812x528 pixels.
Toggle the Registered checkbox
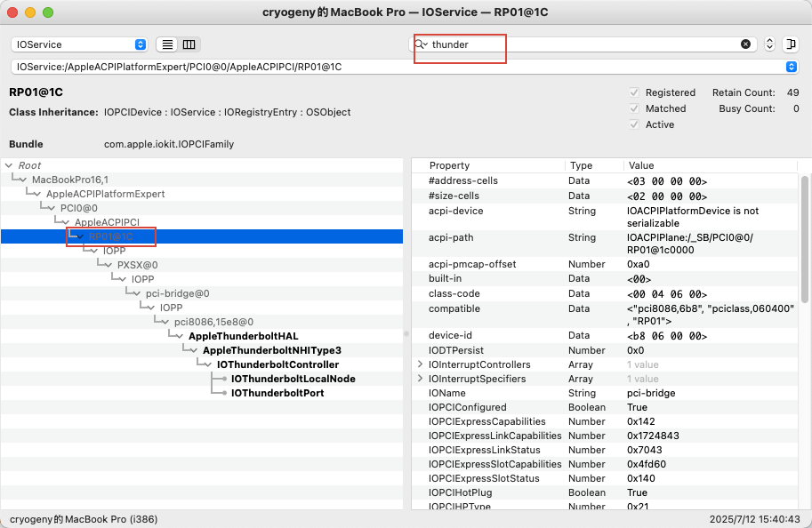pos(634,92)
